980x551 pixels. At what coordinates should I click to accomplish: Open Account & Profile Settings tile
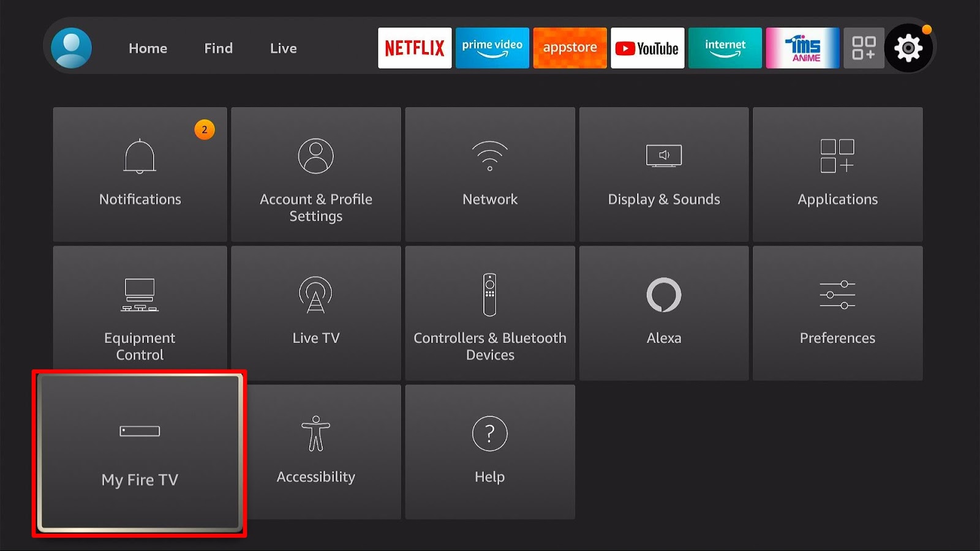tap(316, 174)
